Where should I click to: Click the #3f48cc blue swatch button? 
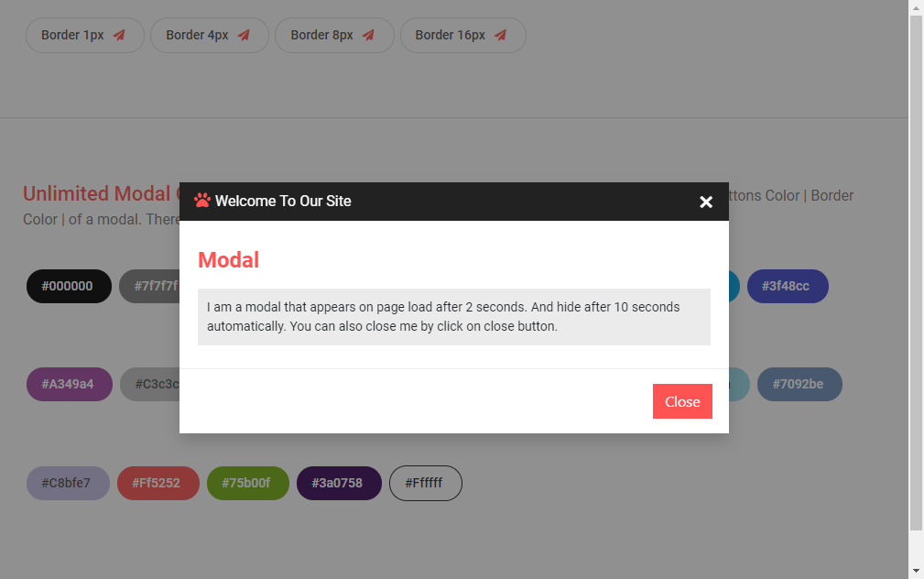pyautogui.click(x=788, y=286)
